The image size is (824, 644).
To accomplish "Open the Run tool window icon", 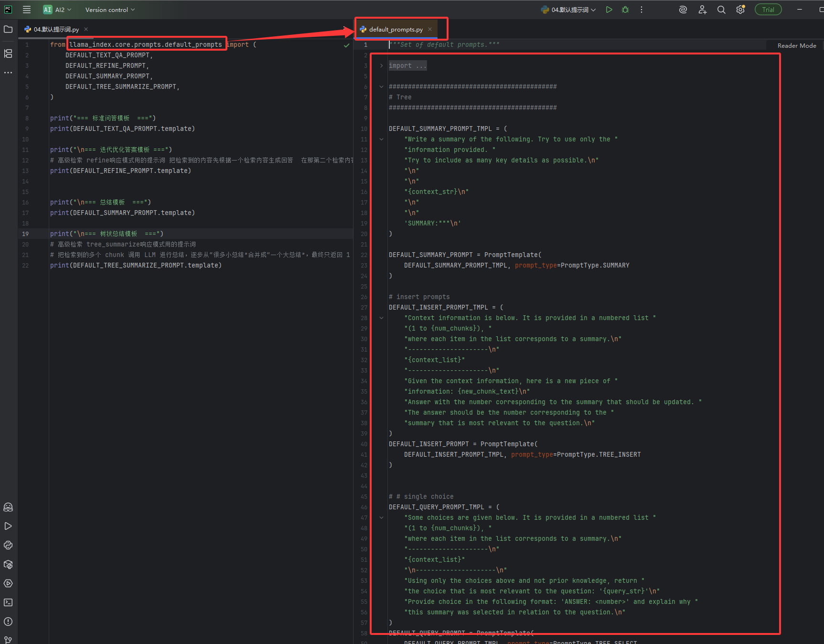I will pos(8,526).
